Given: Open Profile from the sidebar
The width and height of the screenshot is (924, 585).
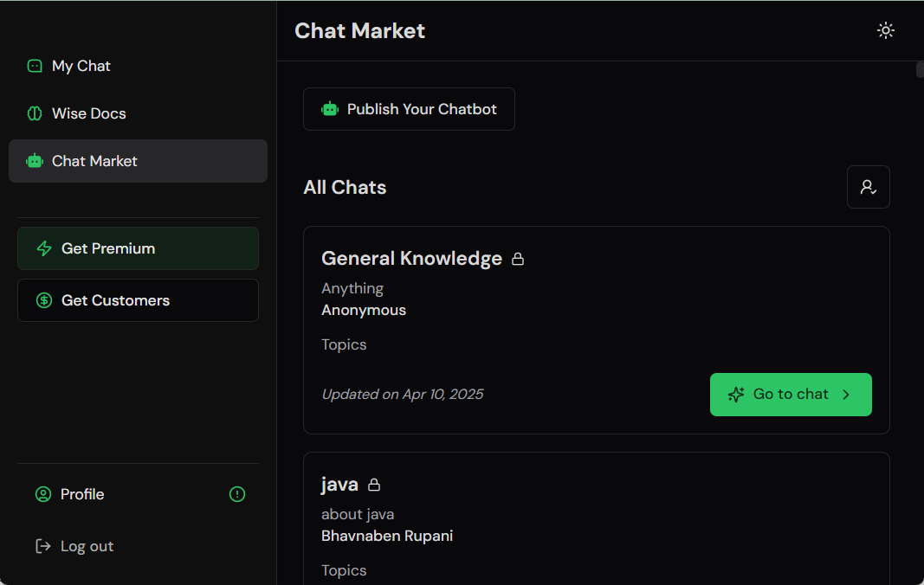Looking at the screenshot, I should [138, 494].
